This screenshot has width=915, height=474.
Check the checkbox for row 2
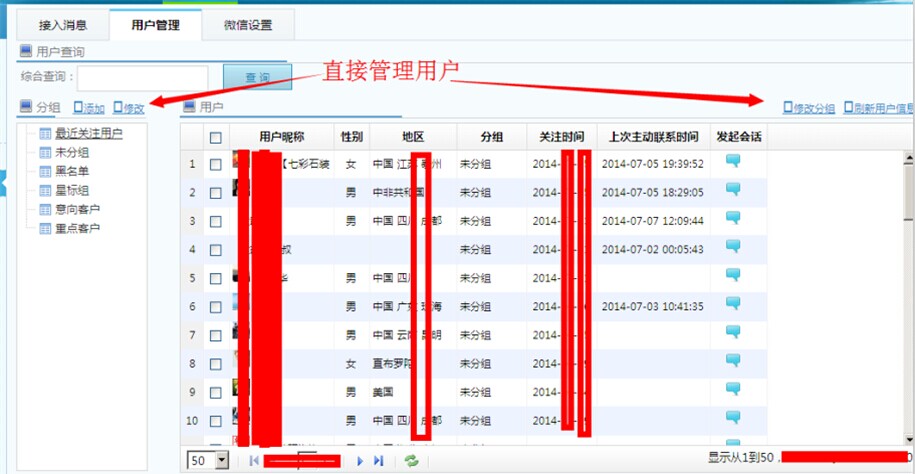[216, 192]
